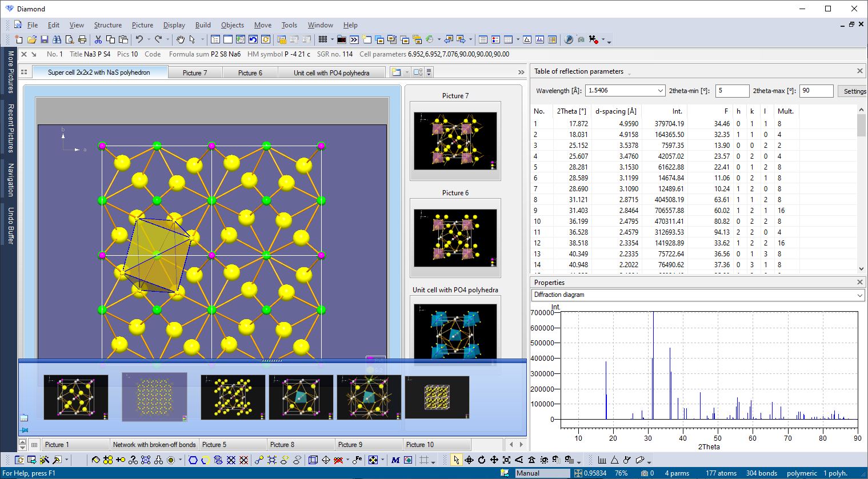Expand the Redo dropdown arrow
The image size is (868, 479).
pos(167,39)
